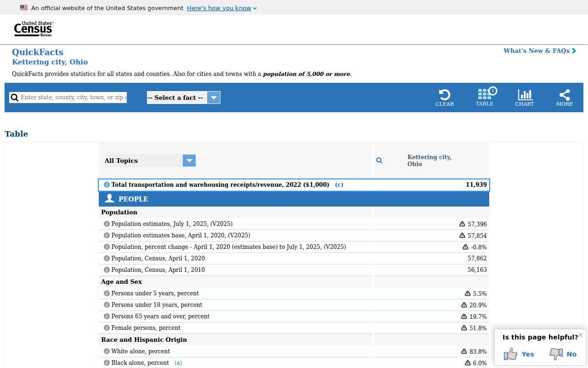Expand 'Here's how you know' disclosure
The width and height of the screenshot is (588, 368).
pos(222,8)
